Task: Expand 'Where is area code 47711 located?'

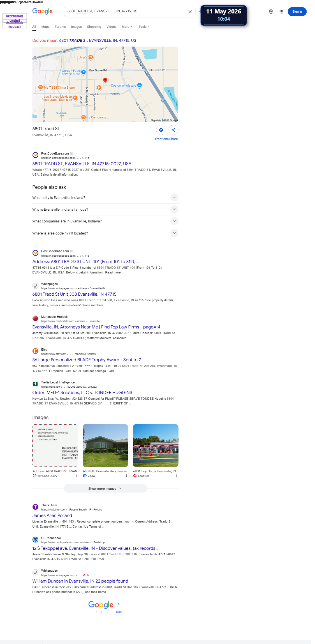Action: 105,233
